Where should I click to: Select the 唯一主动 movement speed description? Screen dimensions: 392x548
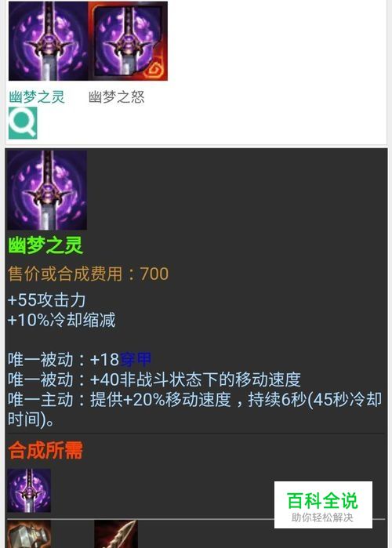(x=194, y=409)
